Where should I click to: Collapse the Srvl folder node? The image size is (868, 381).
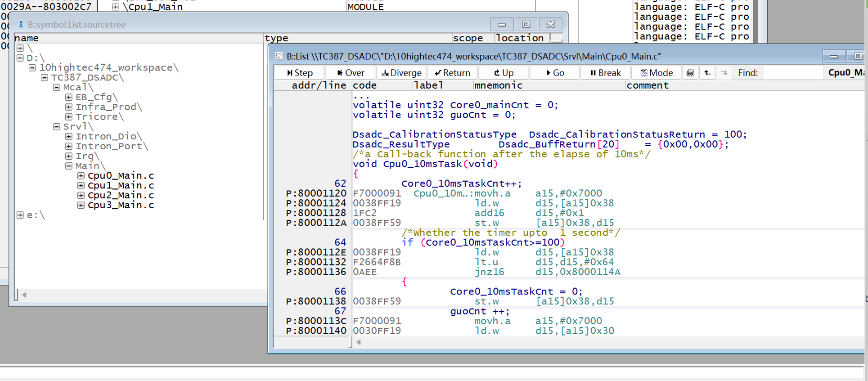[x=56, y=127]
